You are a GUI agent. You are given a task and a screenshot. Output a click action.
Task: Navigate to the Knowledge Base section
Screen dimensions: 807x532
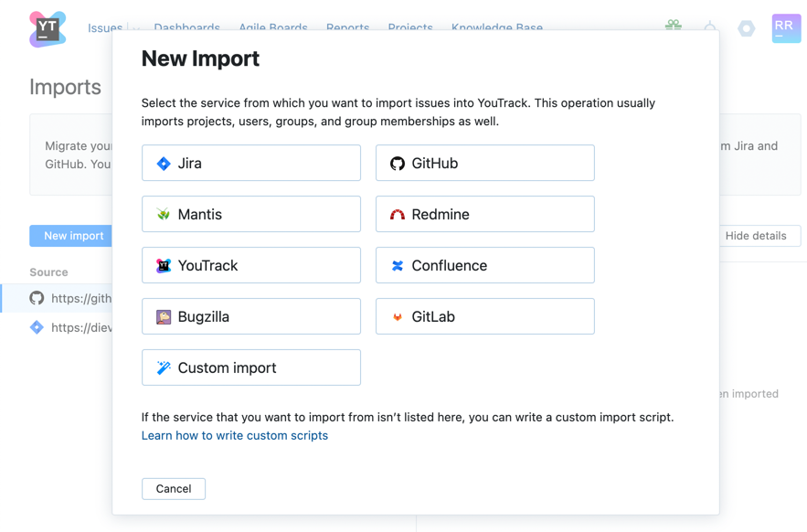click(497, 28)
